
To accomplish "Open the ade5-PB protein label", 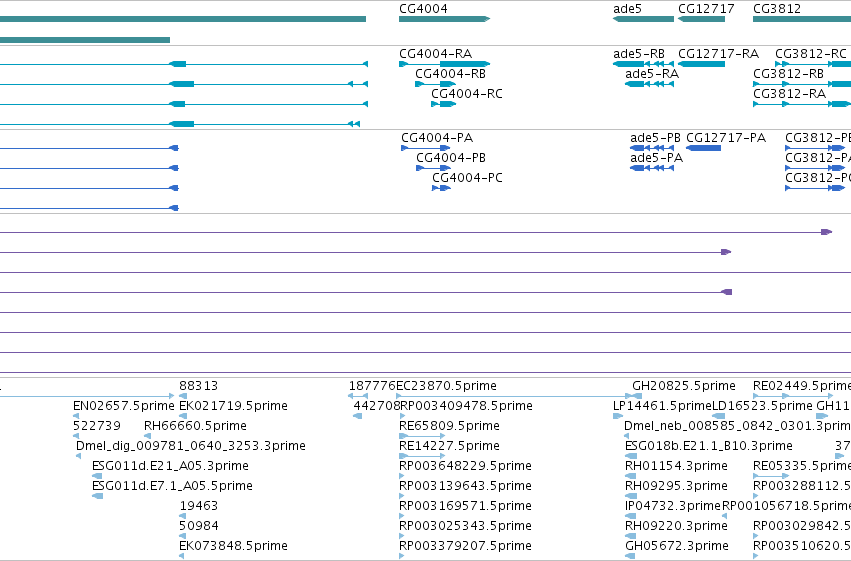I will coord(655,138).
